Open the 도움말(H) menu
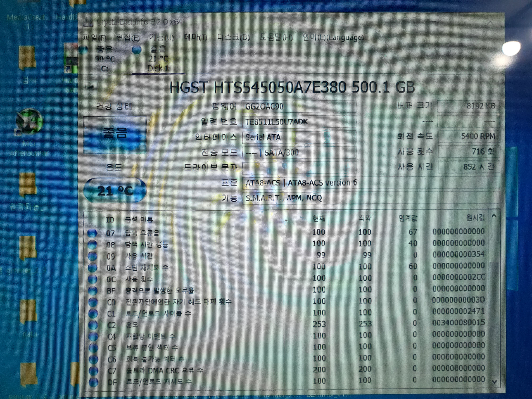Image resolution: width=532 pixels, height=399 pixels. click(x=276, y=37)
